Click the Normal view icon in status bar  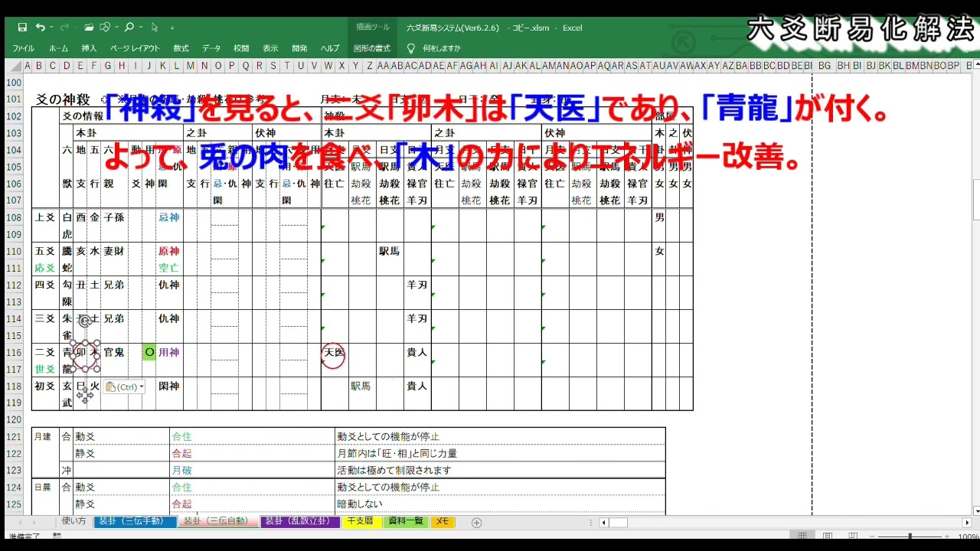(x=802, y=536)
